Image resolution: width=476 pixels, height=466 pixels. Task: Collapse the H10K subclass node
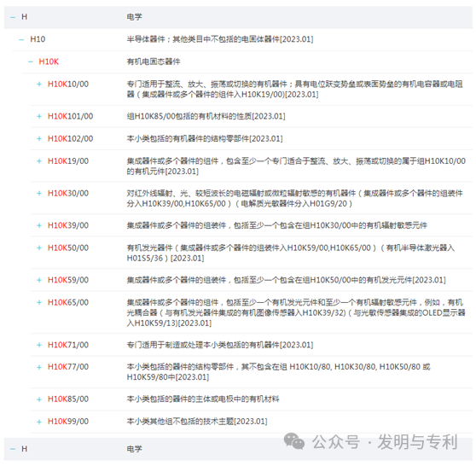click(31, 62)
